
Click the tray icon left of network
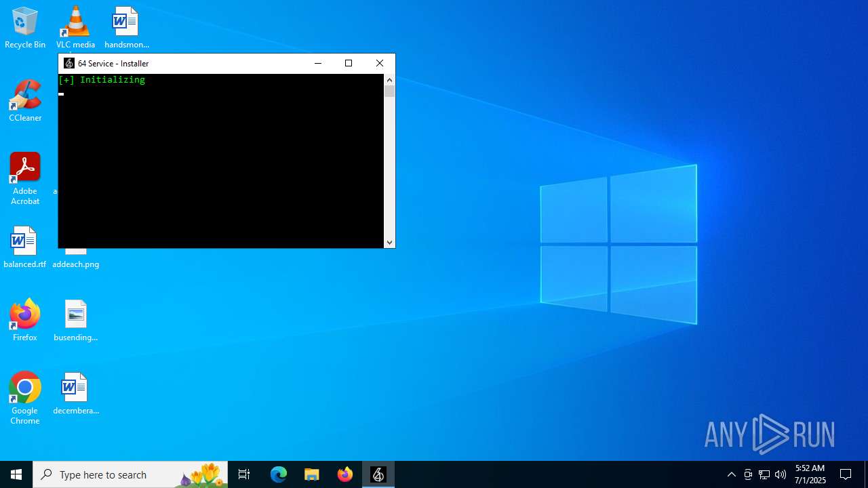click(748, 474)
